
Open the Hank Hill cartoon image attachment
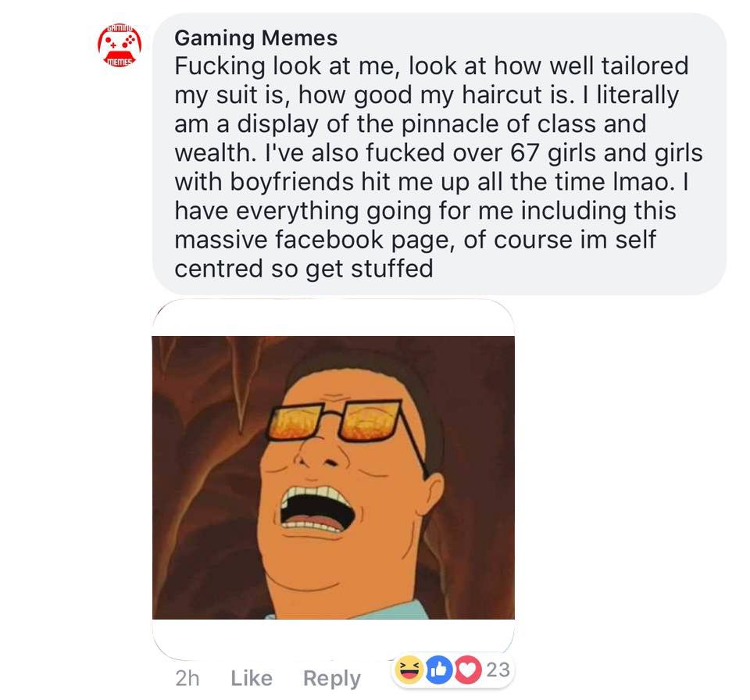click(x=334, y=478)
